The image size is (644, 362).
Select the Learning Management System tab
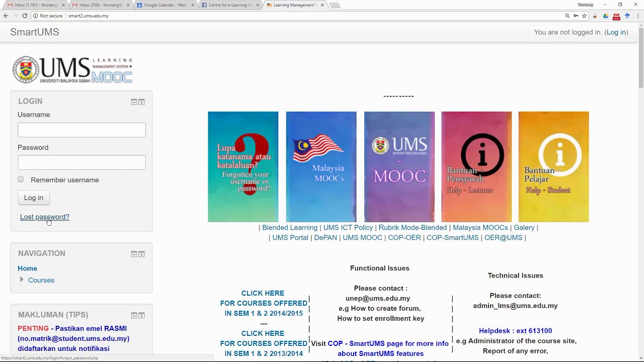pyautogui.click(x=294, y=5)
